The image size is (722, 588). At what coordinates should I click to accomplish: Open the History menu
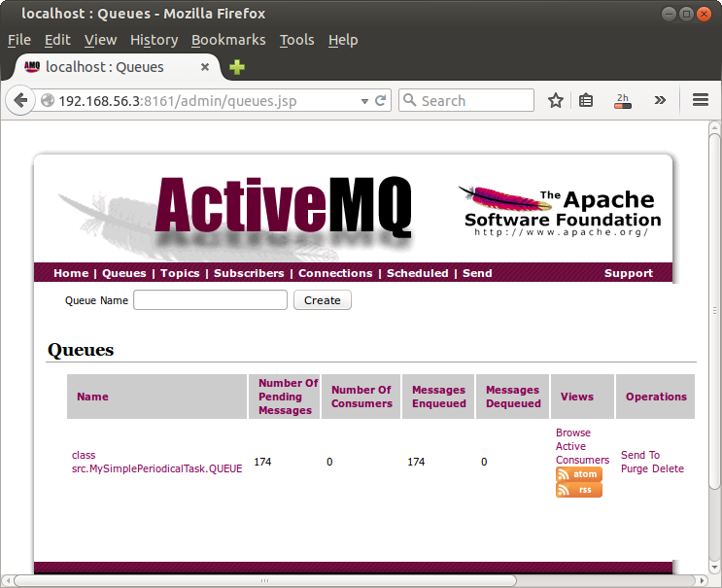[154, 40]
